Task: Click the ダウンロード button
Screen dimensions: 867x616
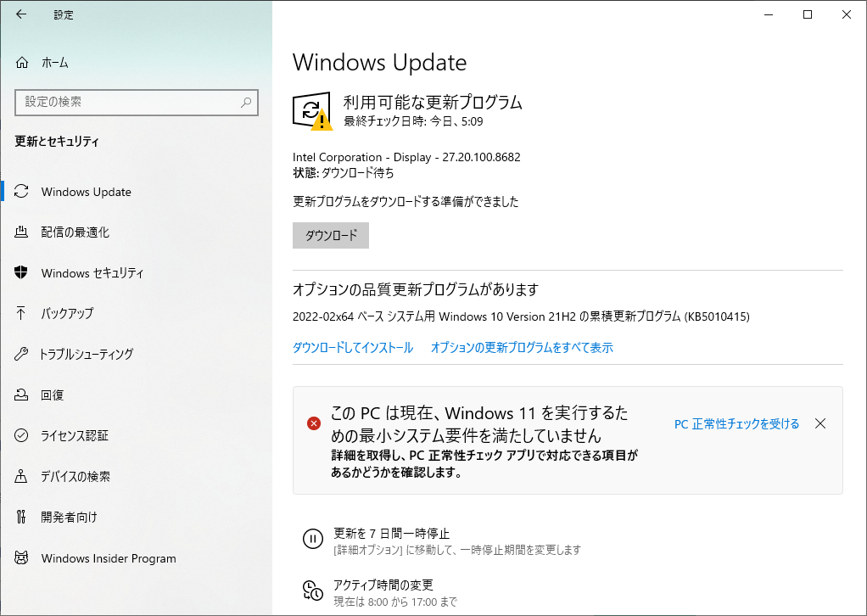Action: click(x=330, y=235)
